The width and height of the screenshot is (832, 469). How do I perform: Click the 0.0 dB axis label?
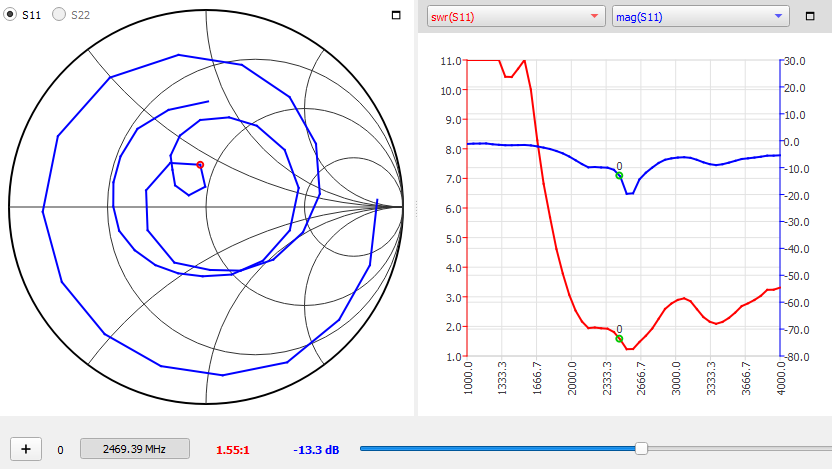click(x=792, y=142)
